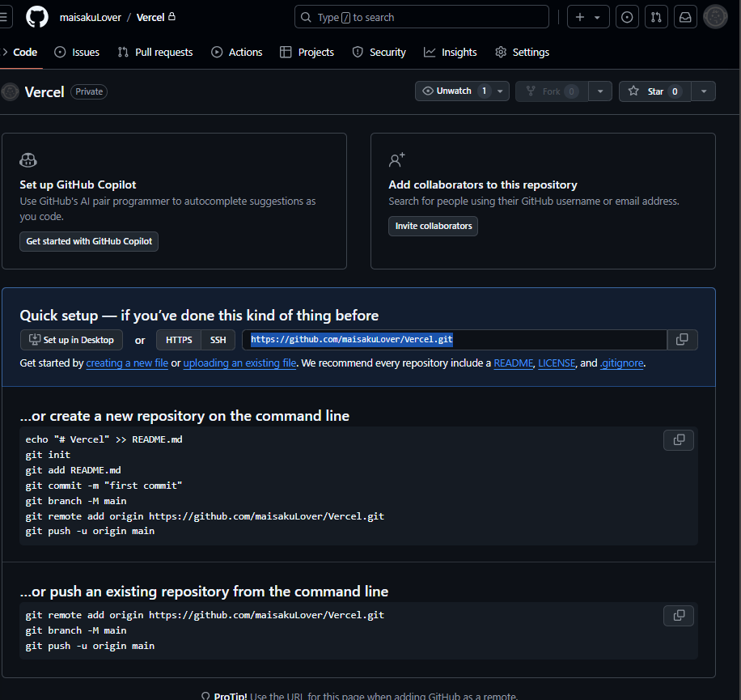Open the uploading an existing file link

click(x=239, y=363)
